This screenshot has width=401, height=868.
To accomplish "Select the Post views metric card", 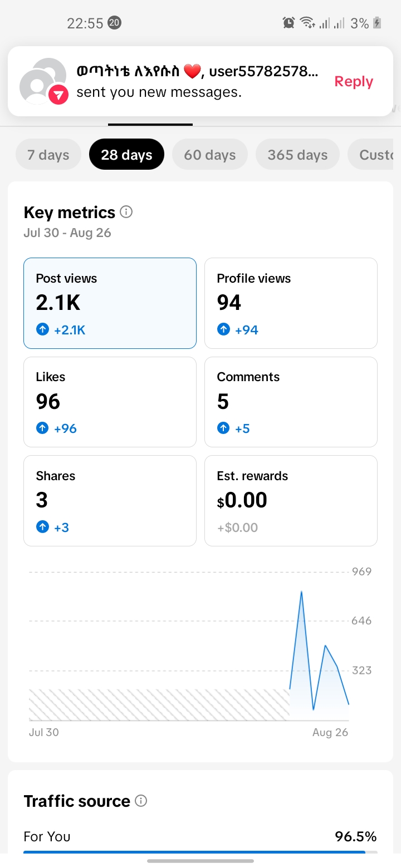I will (x=110, y=303).
